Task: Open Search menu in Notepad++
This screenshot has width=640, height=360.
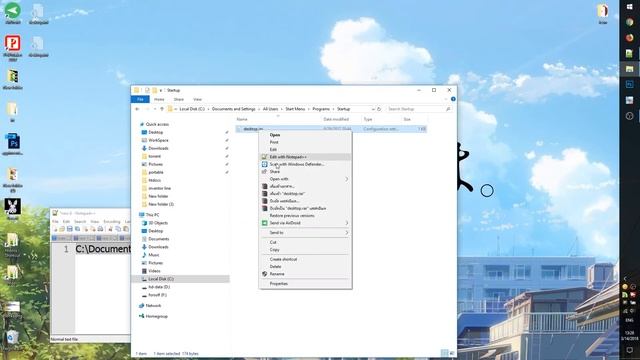Action: click(80, 221)
